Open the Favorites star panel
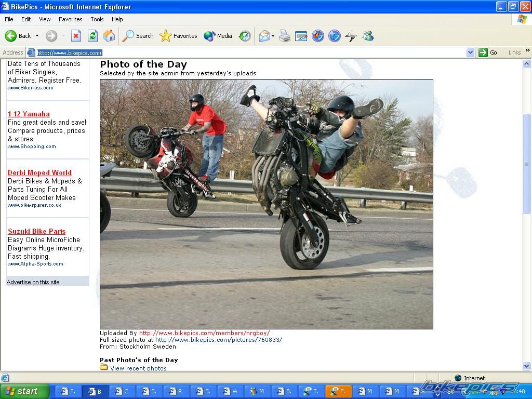 [178, 36]
